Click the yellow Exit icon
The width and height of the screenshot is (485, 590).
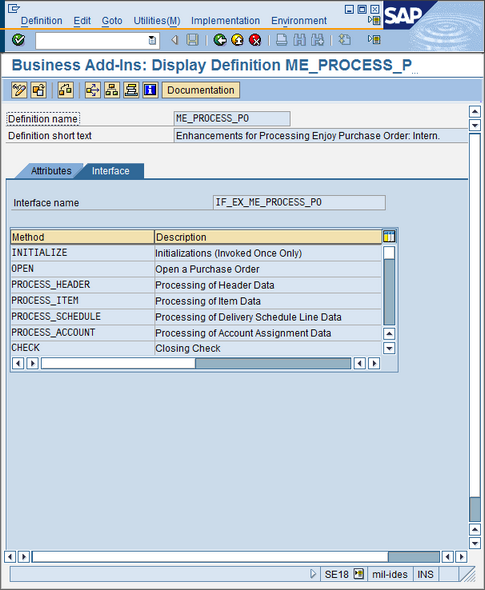(x=237, y=40)
